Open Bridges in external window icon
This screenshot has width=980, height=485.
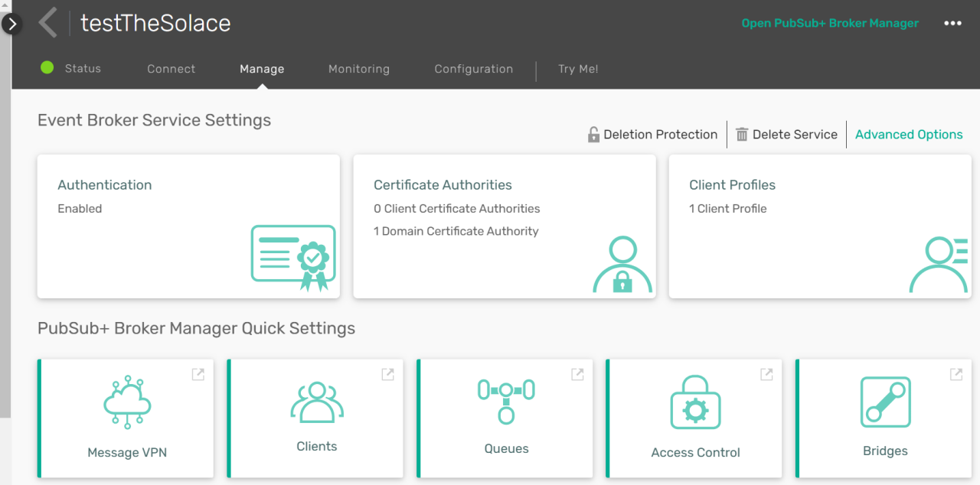956,374
